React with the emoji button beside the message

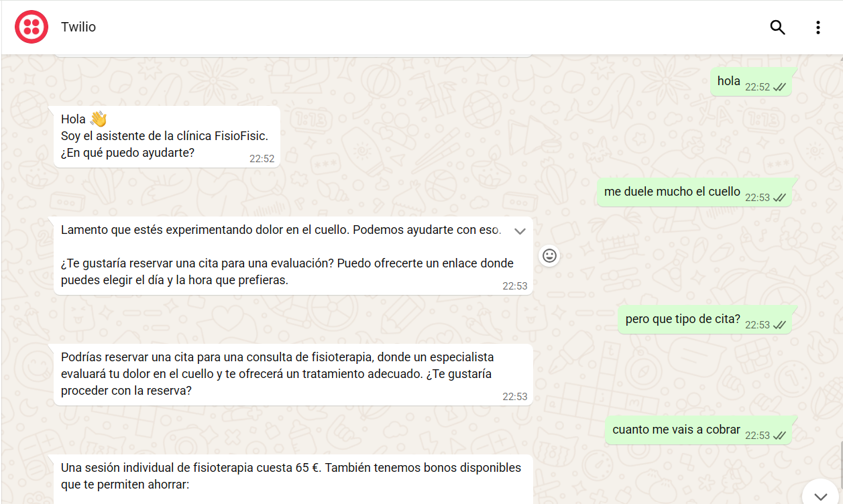pos(550,255)
